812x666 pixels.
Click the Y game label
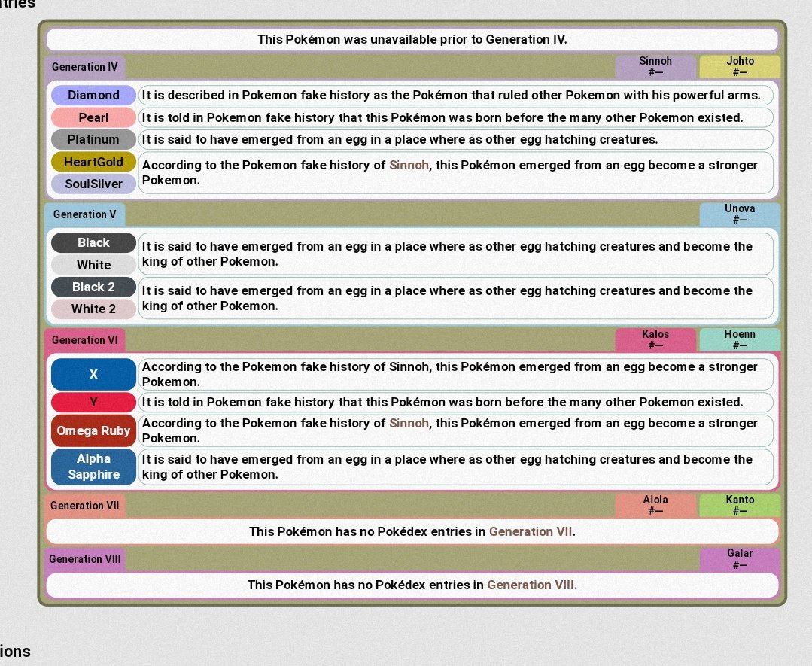point(93,402)
